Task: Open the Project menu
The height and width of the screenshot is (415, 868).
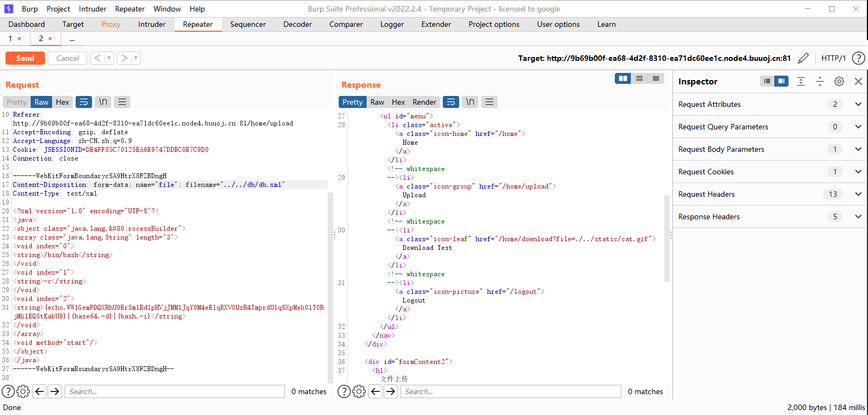Action: tap(58, 9)
